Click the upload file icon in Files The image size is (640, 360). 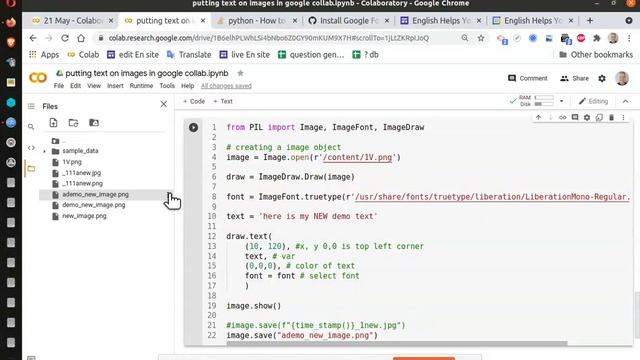point(53,123)
